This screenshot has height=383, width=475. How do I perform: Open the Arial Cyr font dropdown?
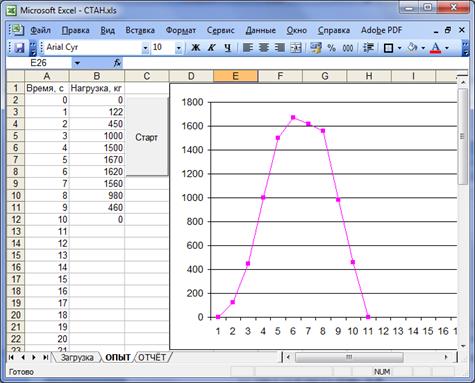145,48
